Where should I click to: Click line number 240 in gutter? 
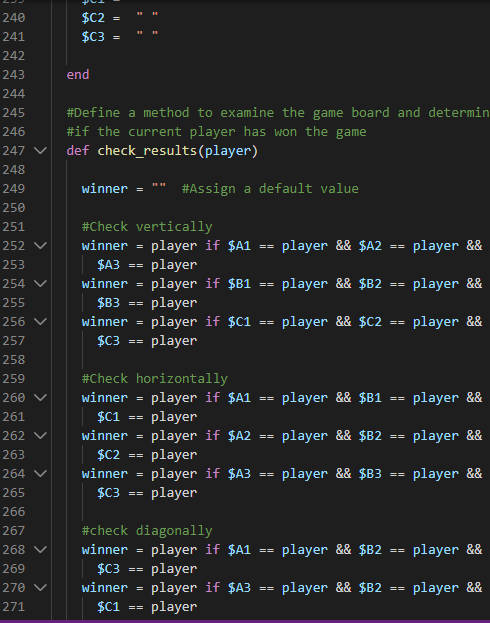(x=14, y=17)
